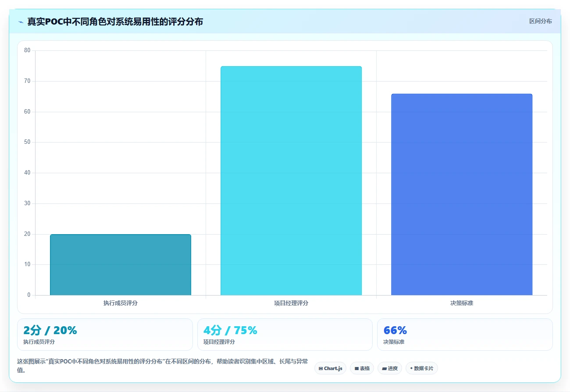Click the y-axis value 40
The width and height of the screenshot is (570, 392).
(x=27, y=173)
